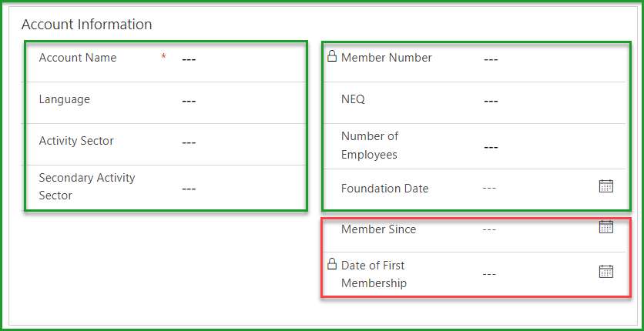Click the lock icon beside Member Number
This screenshot has height=331, width=644.
tap(332, 56)
